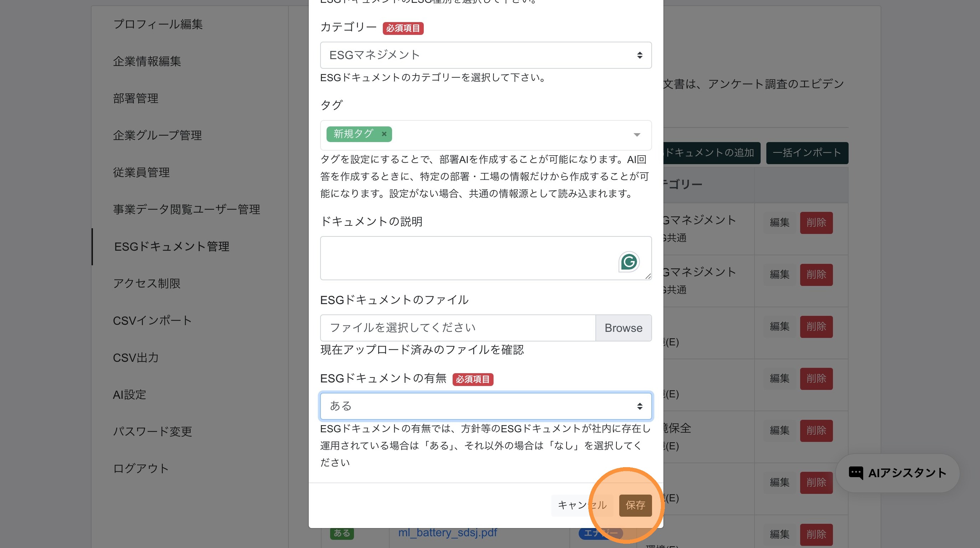Click the 一括インポート button
This screenshot has height=548, width=980.
(x=807, y=153)
